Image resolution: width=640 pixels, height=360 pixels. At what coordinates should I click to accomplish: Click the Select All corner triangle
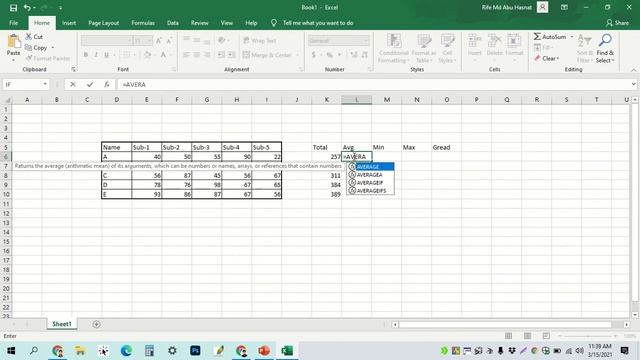pos(6,100)
